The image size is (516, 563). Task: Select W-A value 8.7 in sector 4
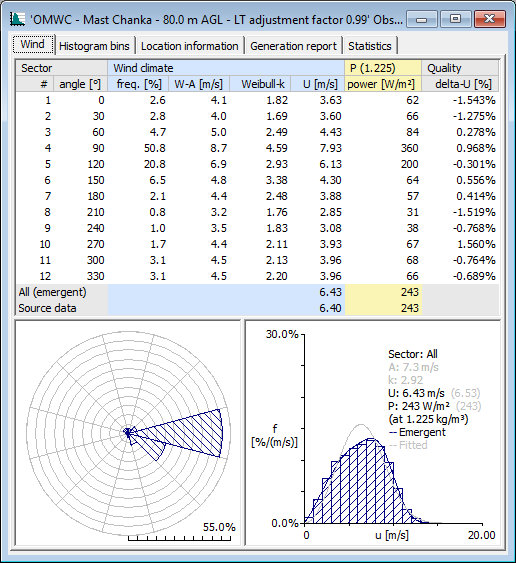coord(218,148)
